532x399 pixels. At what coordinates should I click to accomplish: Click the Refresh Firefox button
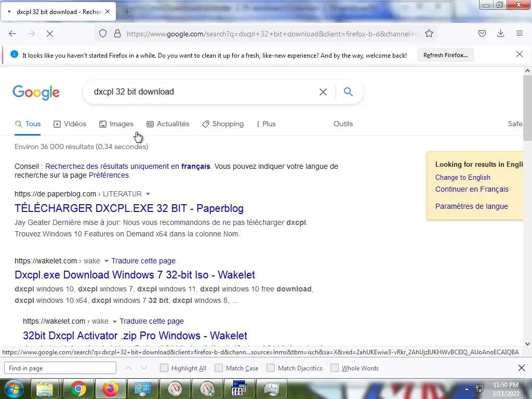point(445,55)
